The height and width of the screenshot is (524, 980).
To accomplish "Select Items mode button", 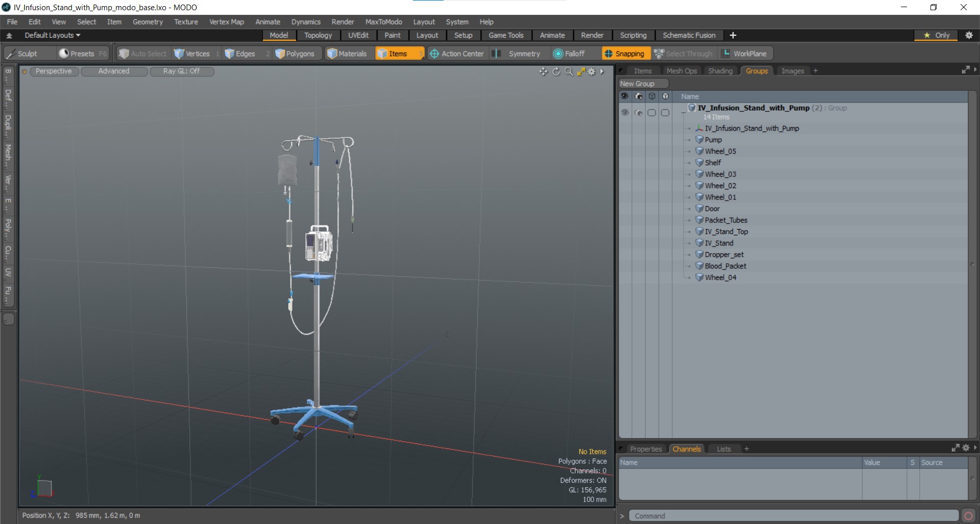I will point(399,54).
